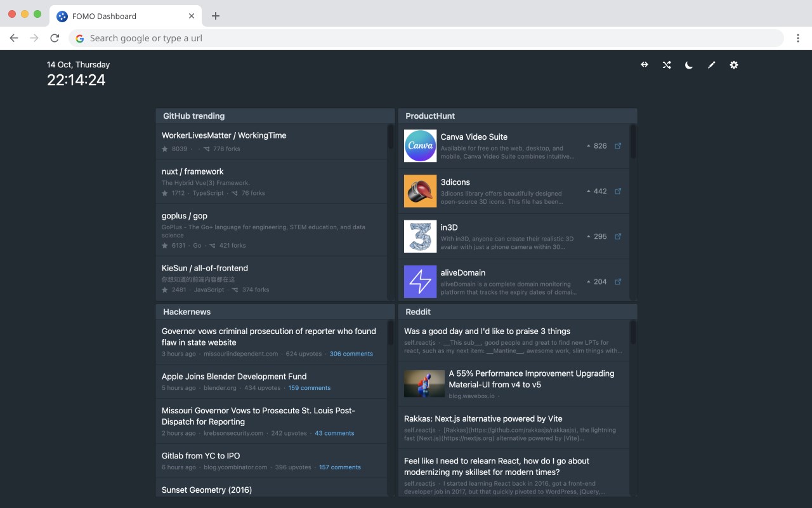Toggle dark mode moon icon
The height and width of the screenshot is (508, 812).
click(x=689, y=65)
